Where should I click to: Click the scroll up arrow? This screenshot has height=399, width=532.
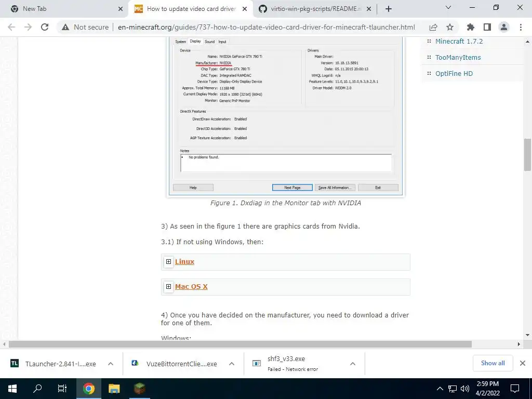527,42
